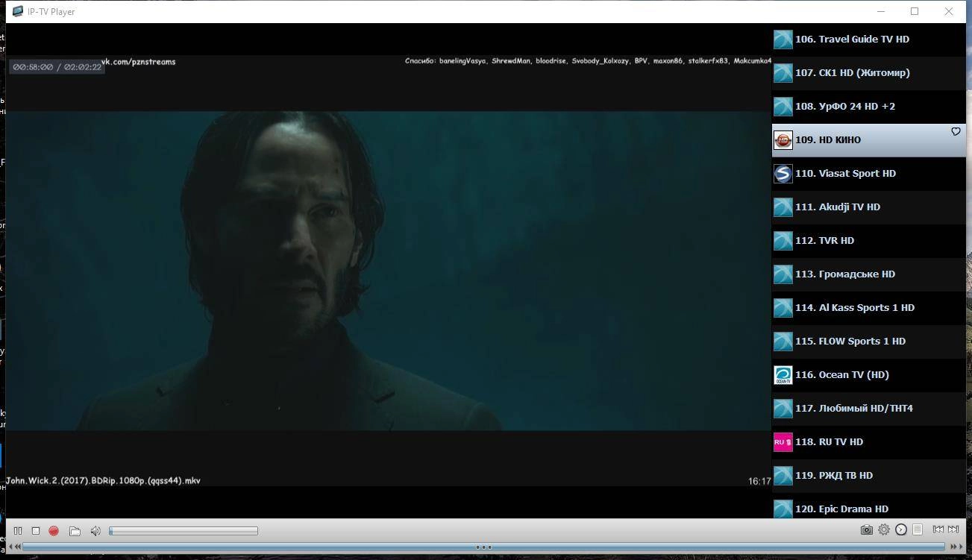Toggle the channel list icon

coord(918,529)
